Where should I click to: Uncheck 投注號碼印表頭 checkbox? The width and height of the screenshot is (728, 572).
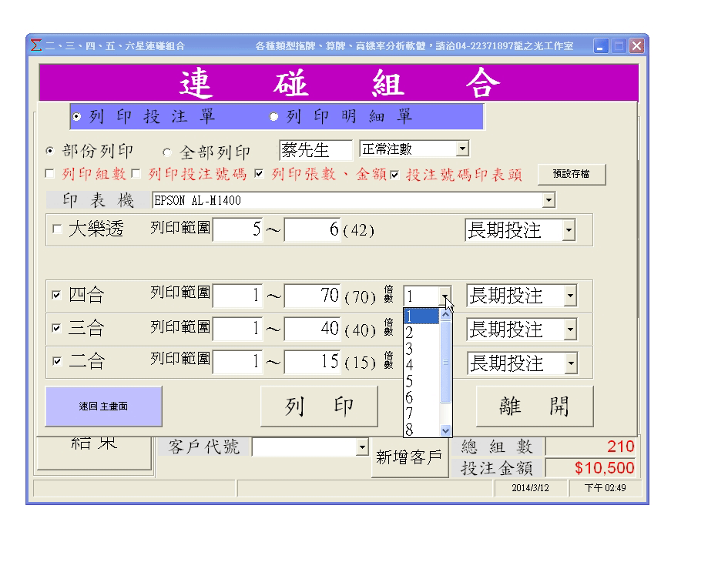click(x=394, y=175)
